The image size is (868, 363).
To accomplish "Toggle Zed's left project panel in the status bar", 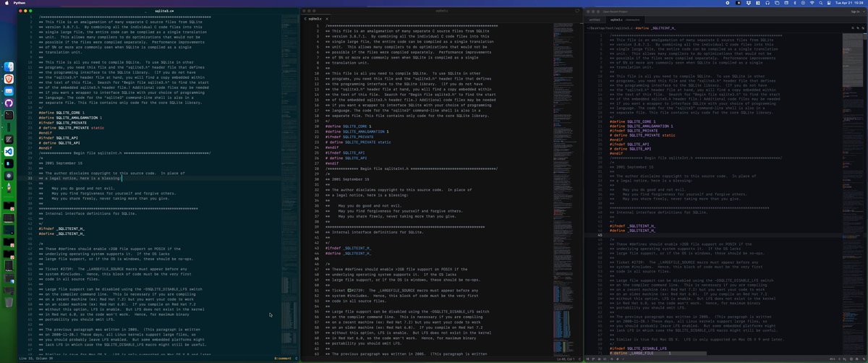I will point(587,359).
